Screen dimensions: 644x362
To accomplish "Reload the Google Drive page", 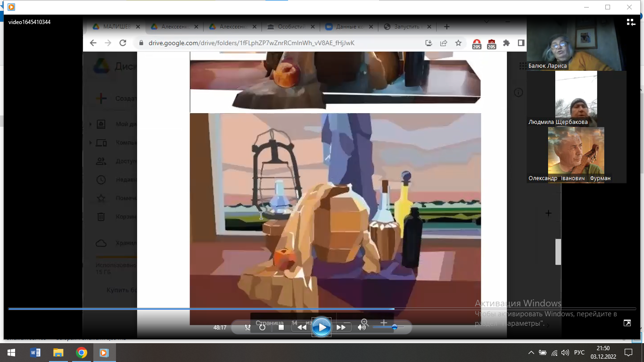I will coord(123,43).
